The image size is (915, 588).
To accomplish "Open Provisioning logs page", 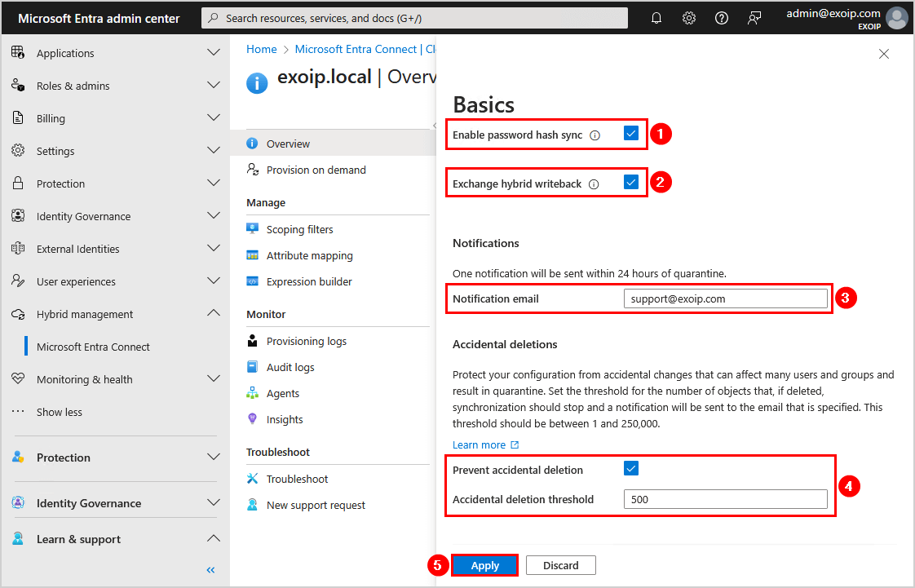I will coord(307,341).
